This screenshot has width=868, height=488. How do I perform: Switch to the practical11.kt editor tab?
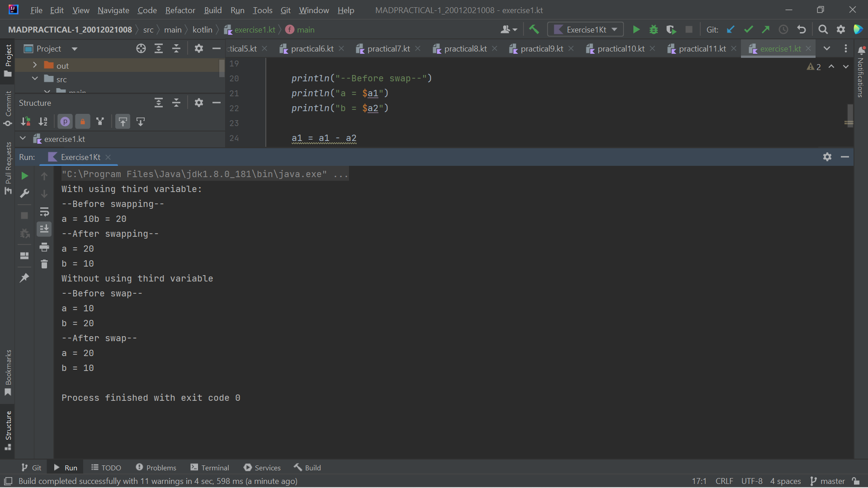point(701,49)
